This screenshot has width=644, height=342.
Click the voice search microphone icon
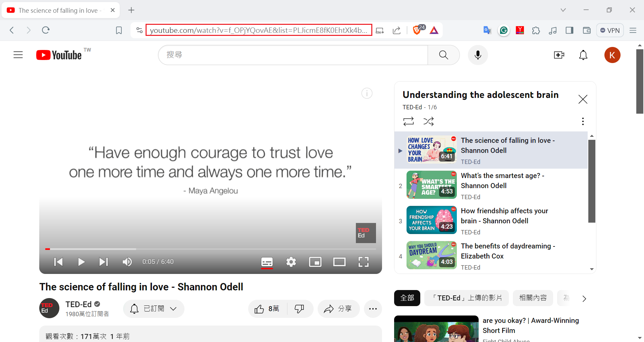pos(478,55)
